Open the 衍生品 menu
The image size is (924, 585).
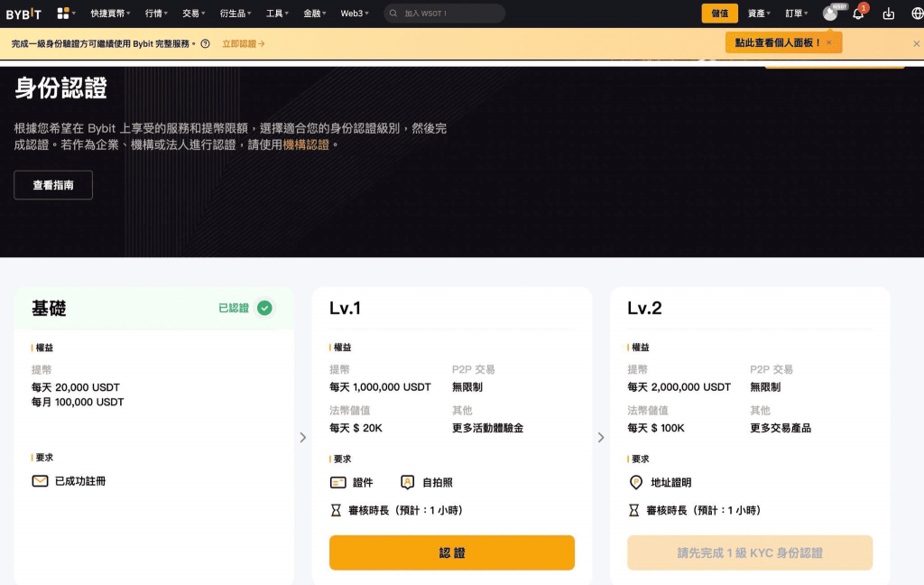click(x=236, y=13)
